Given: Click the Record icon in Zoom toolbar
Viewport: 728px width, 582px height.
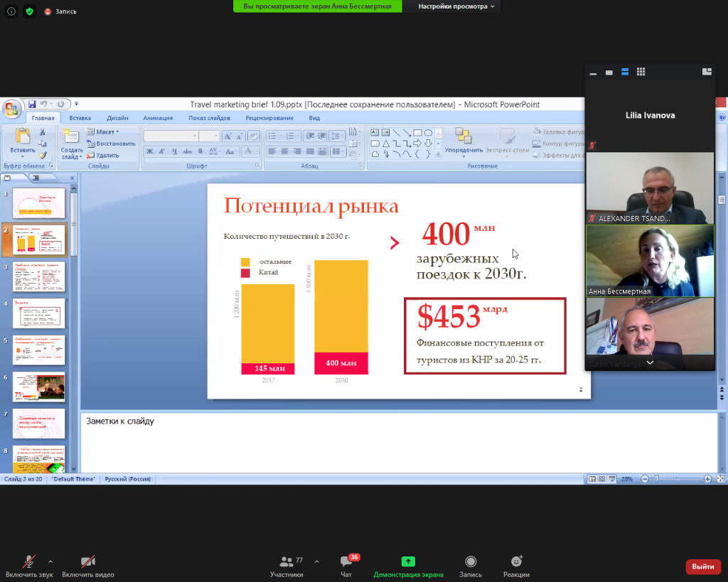Looking at the screenshot, I should pyautogui.click(x=470, y=562).
